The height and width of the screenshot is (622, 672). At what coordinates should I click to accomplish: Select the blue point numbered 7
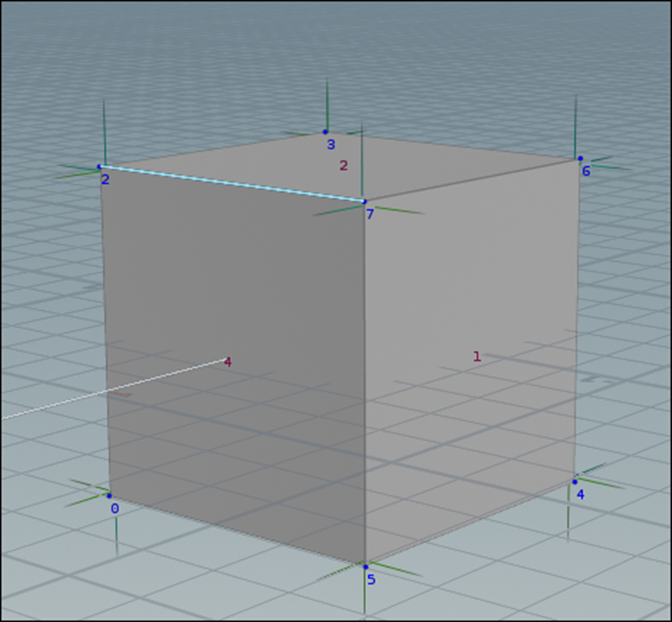coord(364,202)
